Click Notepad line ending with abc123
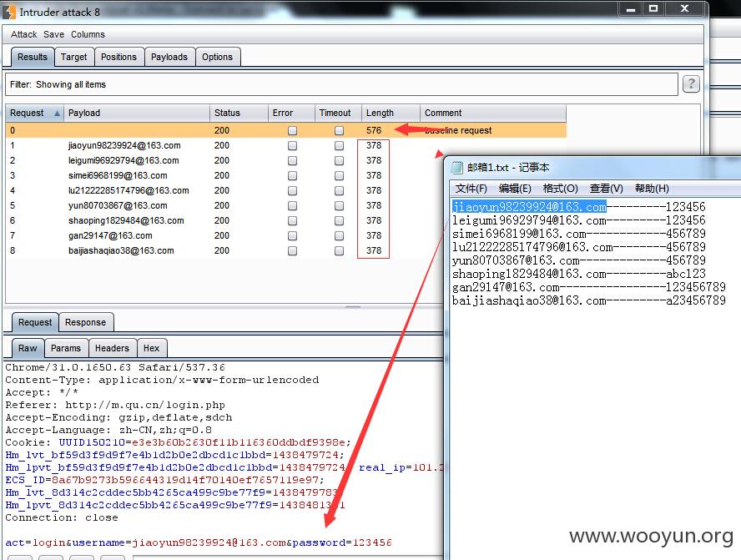This screenshot has height=560, width=741. point(579,274)
